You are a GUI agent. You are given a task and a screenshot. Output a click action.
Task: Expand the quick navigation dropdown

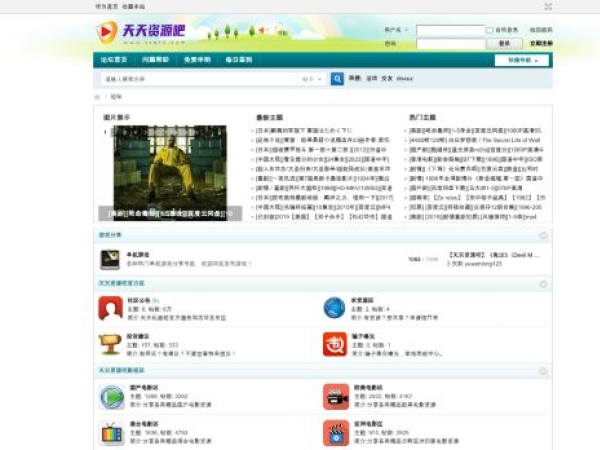point(522,60)
